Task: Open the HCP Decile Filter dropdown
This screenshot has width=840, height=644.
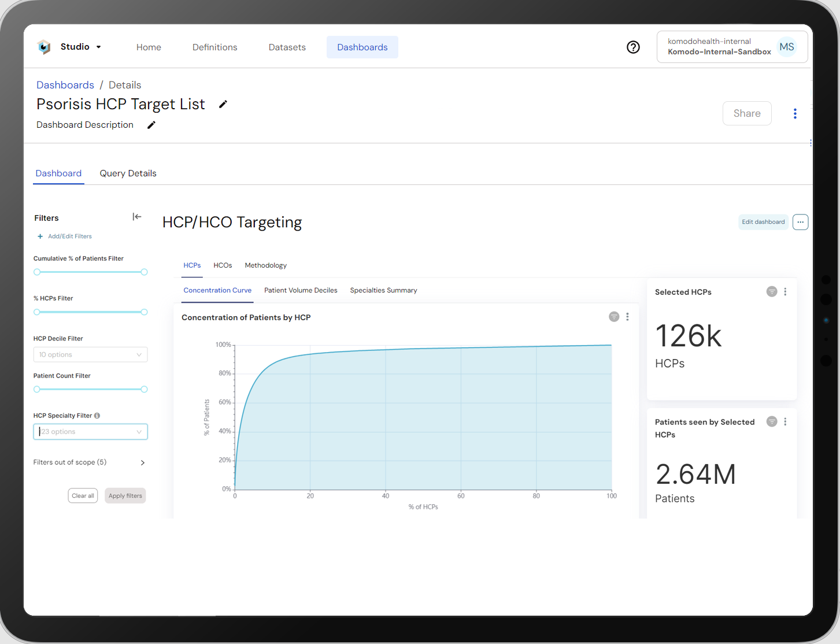Action: pos(90,354)
